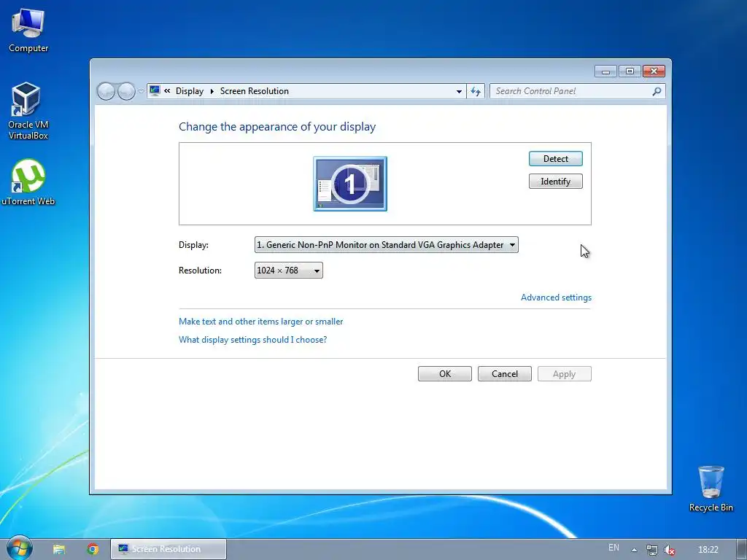Open the Resolution 1024 × 768 dropdown
Image resolution: width=747 pixels, height=560 pixels.
(x=289, y=271)
